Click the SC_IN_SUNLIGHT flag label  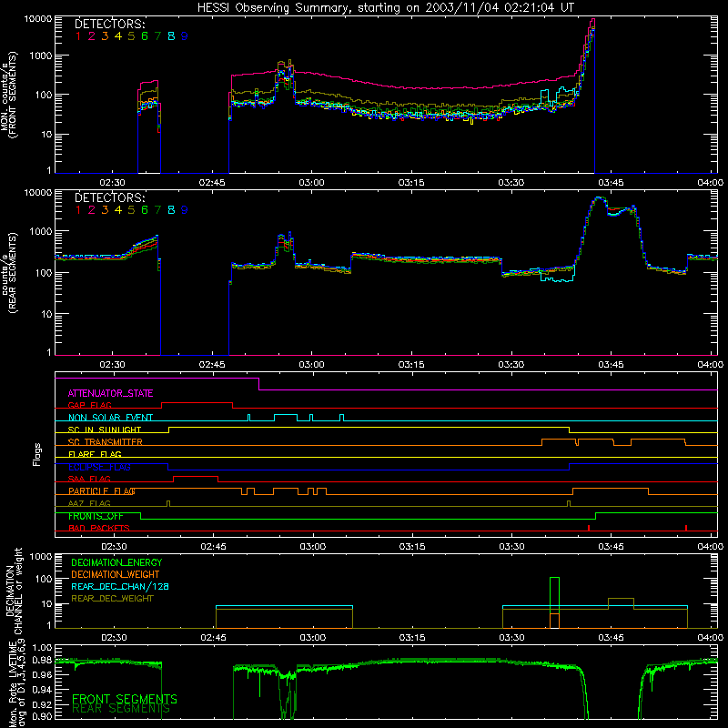pyautogui.click(x=105, y=430)
